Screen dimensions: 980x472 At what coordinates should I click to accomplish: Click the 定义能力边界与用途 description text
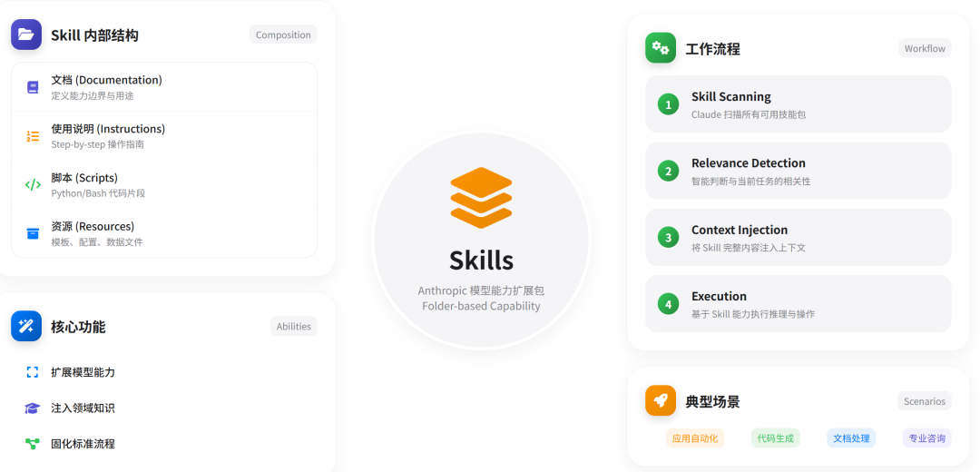click(x=93, y=95)
